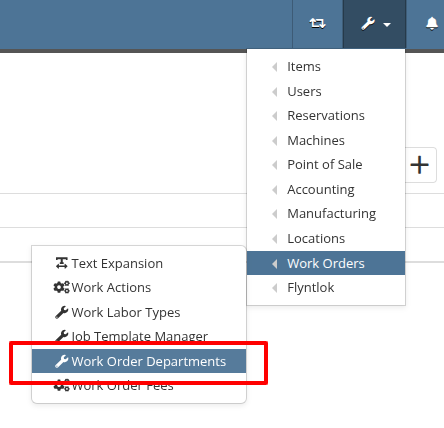
Task: Select Point of Sale menu entry
Action: pos(326,165)
